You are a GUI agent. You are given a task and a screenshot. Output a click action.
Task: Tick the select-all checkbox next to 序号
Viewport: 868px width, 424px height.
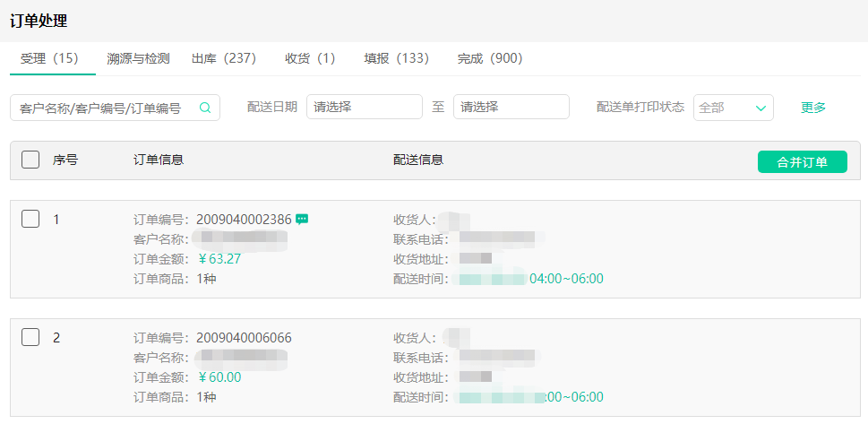pyautogui.click(x=30, y=160)
